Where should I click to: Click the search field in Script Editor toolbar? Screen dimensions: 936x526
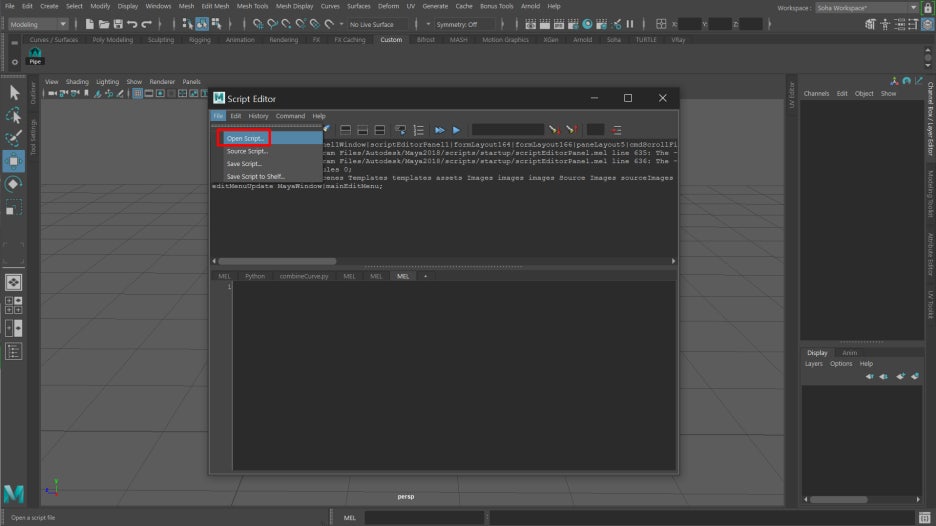pos(507,130)
